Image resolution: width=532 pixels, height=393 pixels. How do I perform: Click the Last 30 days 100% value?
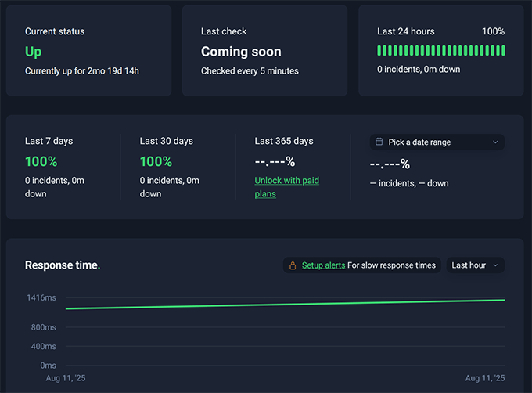coord(156,161)
